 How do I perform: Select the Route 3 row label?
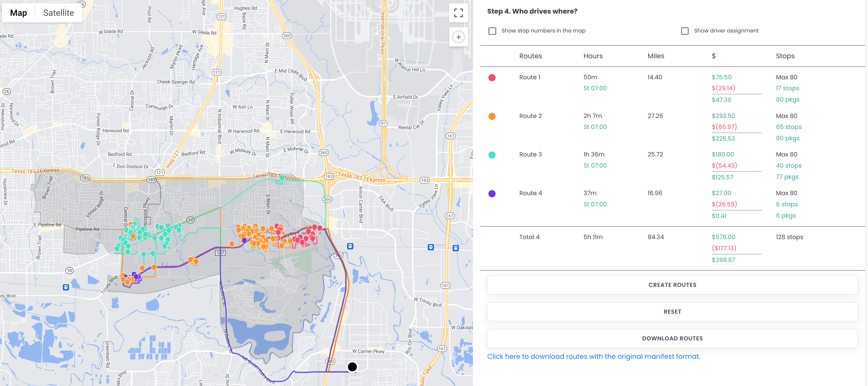coord(530,154)
